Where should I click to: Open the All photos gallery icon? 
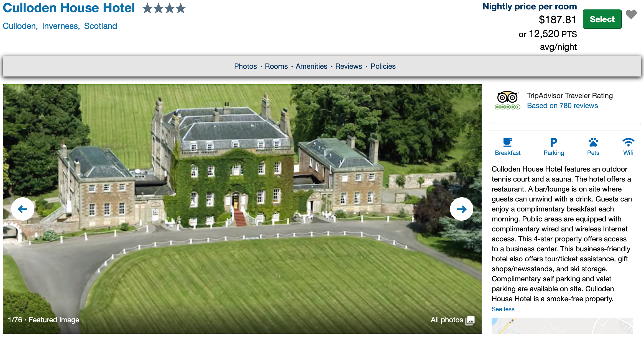tap(470, 320)
